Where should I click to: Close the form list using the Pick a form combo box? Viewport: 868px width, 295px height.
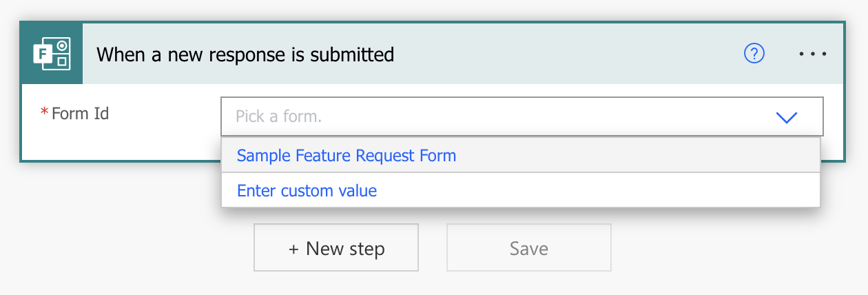(x=521, y=116)
